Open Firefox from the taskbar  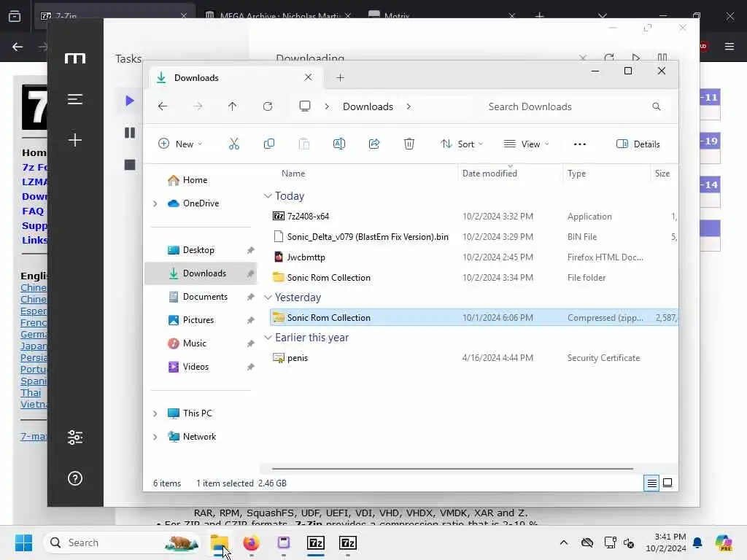tap(251, 542)
